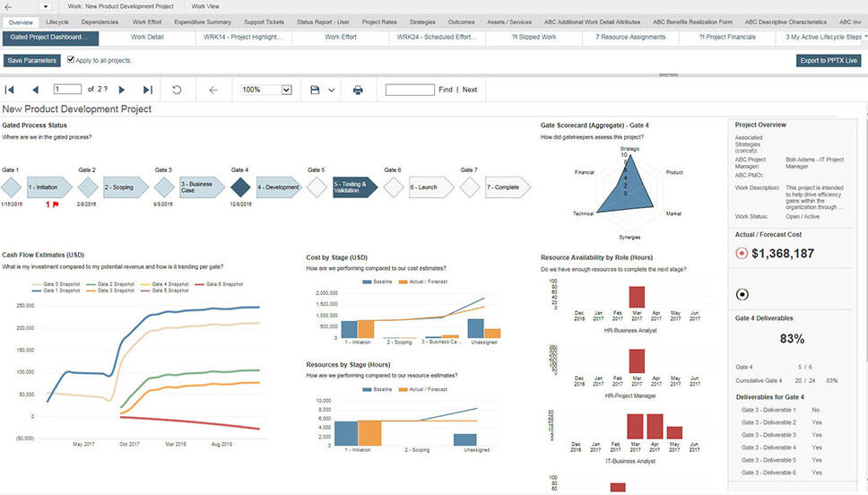Click Cost by Stage Baseline legend swatch
Viewport: 868px width, 495px height.
367,282
